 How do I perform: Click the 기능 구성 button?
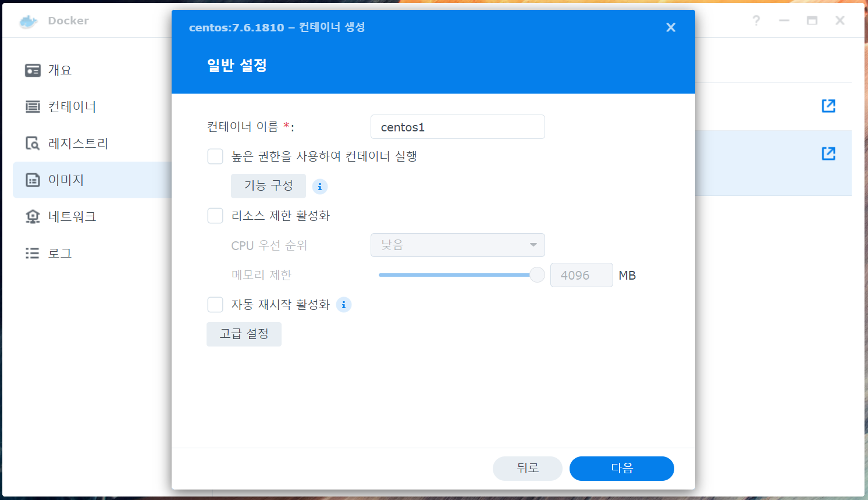[x=268, y=186]
